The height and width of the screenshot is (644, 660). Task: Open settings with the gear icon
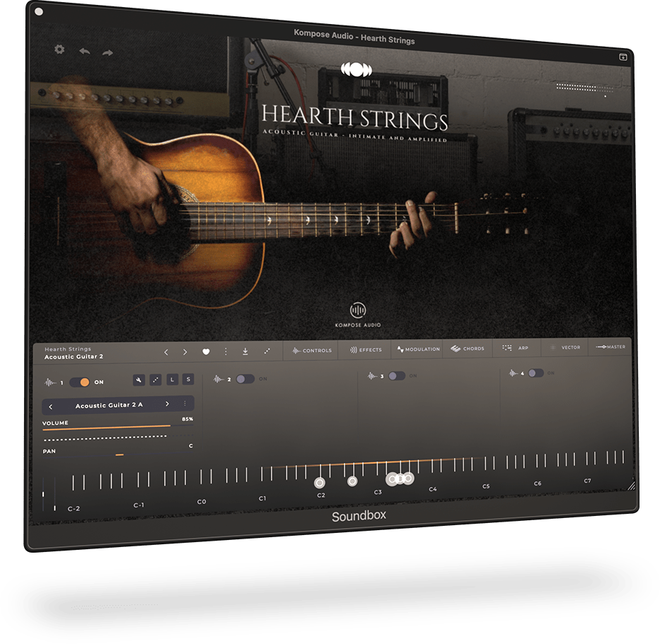pyautogui.click(x=59, y=50)
